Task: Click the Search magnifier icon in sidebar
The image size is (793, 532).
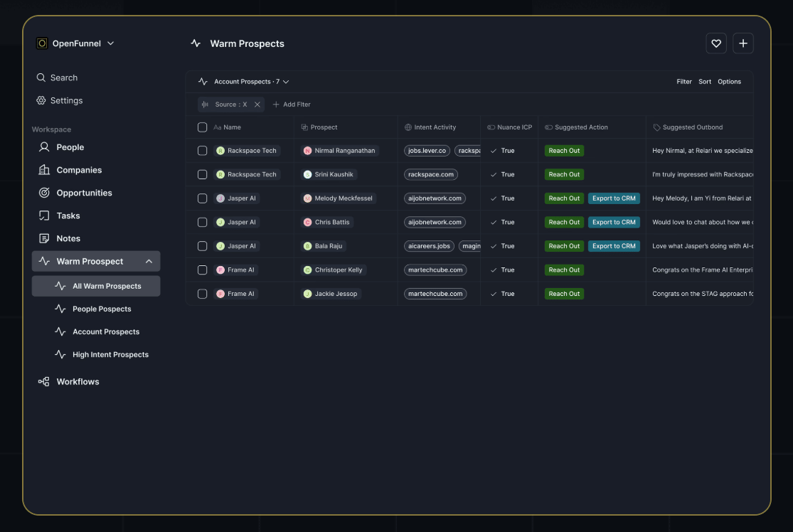Action: coord(41,78)
